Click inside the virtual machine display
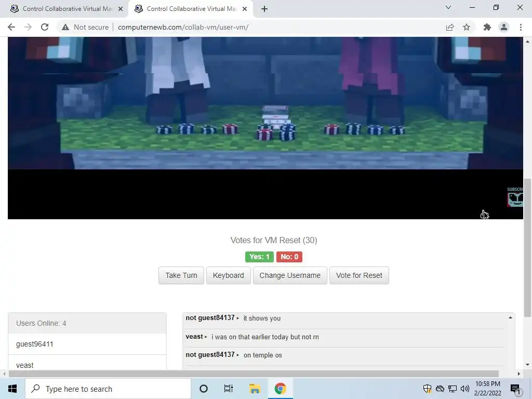 pyautogui.click(x=265, y=128)
